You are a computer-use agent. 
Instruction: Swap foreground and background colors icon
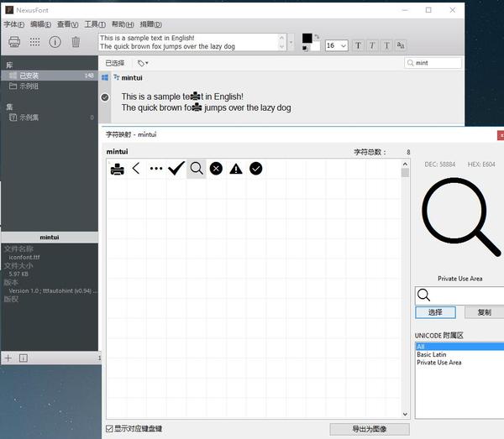[x=317, y=37]
